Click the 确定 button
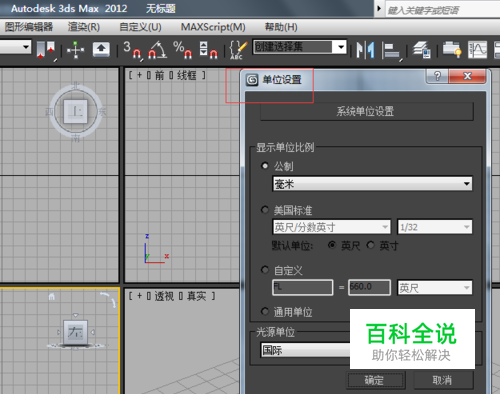Screen dimensions: 500x394 375,380
